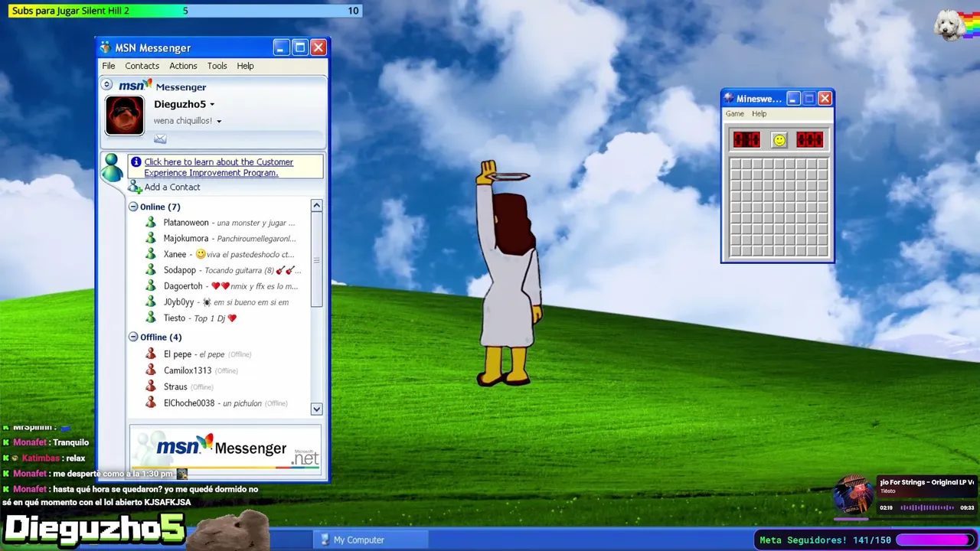This screenshot has width=980, height=551.
Task: Click the My Computer taskbar icon
Action: (x=325, y=540)
